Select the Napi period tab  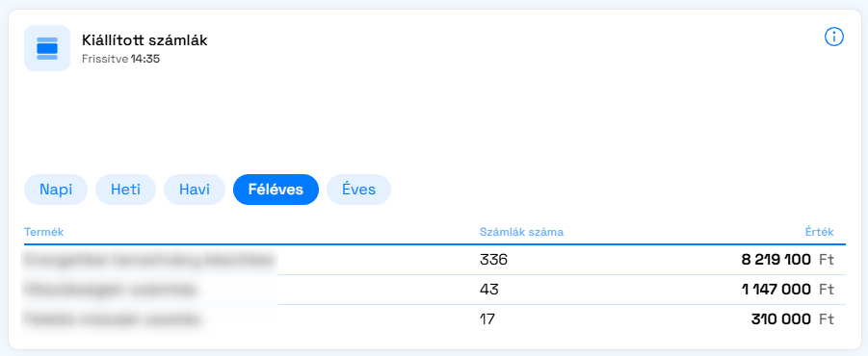[56, 190]
